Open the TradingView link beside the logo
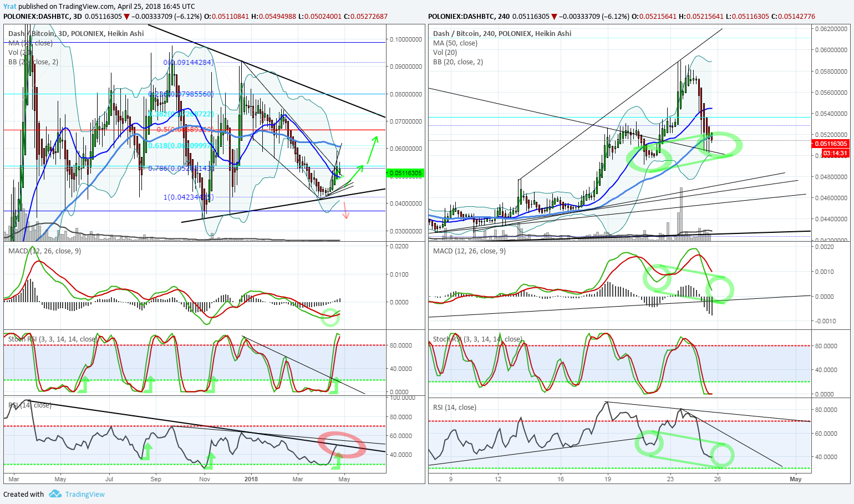Image resolution: width=854 pixels, height=504 pixels. [x=85, y=495]
